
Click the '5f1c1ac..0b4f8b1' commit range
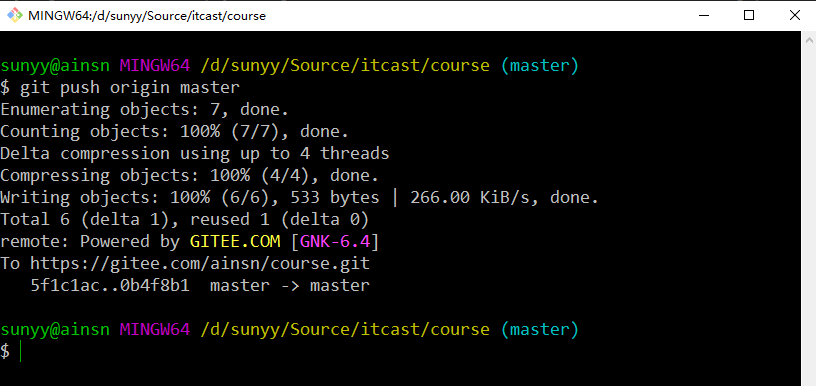point(110,286)
